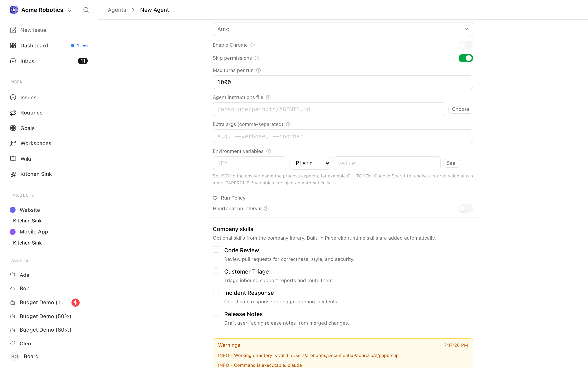Viewport: 588px width, 368px height.
Task: Click the Run Policy heart icon
Action: [215, 198]
